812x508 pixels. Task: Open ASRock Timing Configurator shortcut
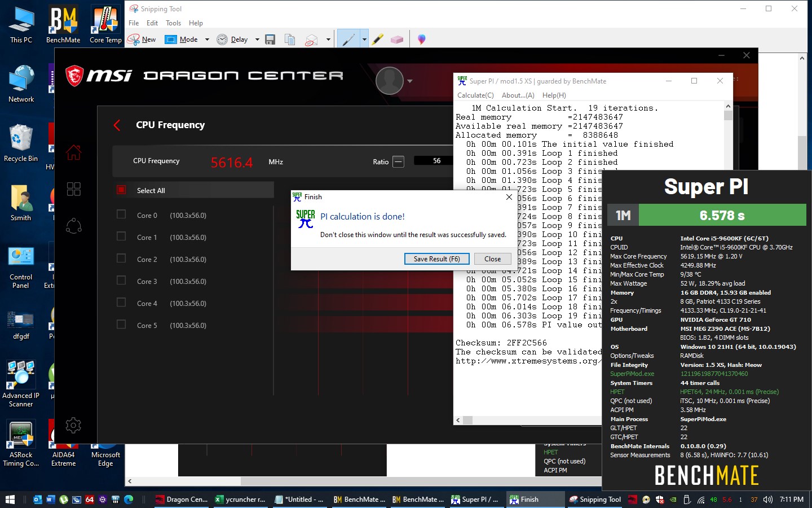21,443
